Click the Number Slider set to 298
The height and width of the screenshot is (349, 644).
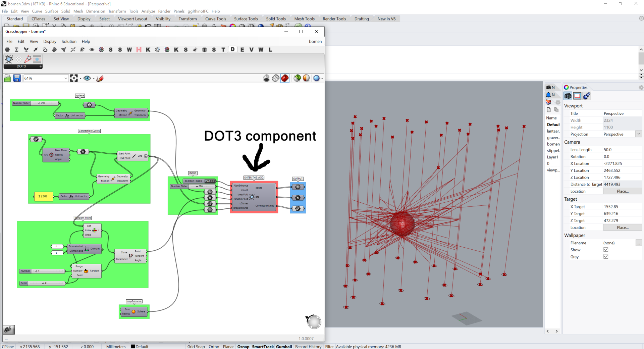click(x=36, y=103)
